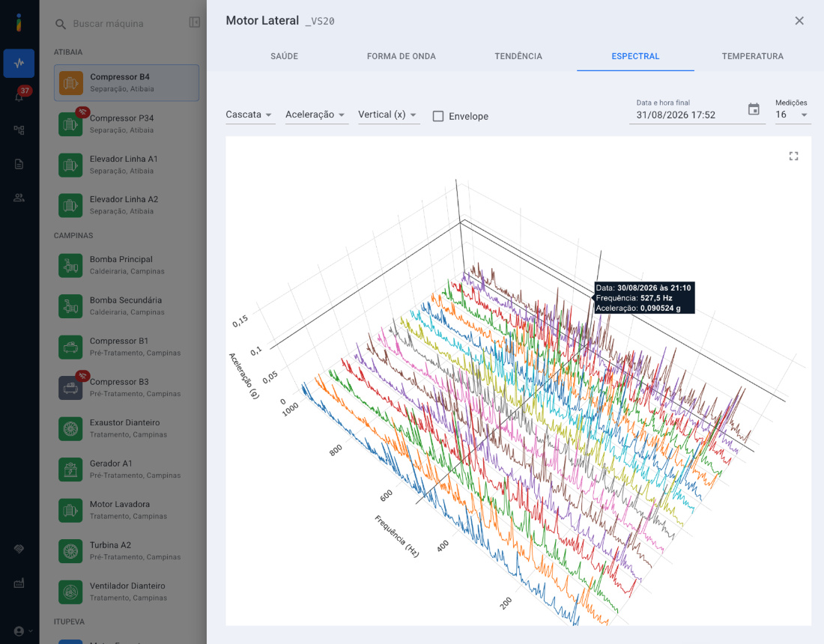Viewport: 824px width, 644px height.
Task: Click the Compressor B4 machine icon
Action: 71,83
